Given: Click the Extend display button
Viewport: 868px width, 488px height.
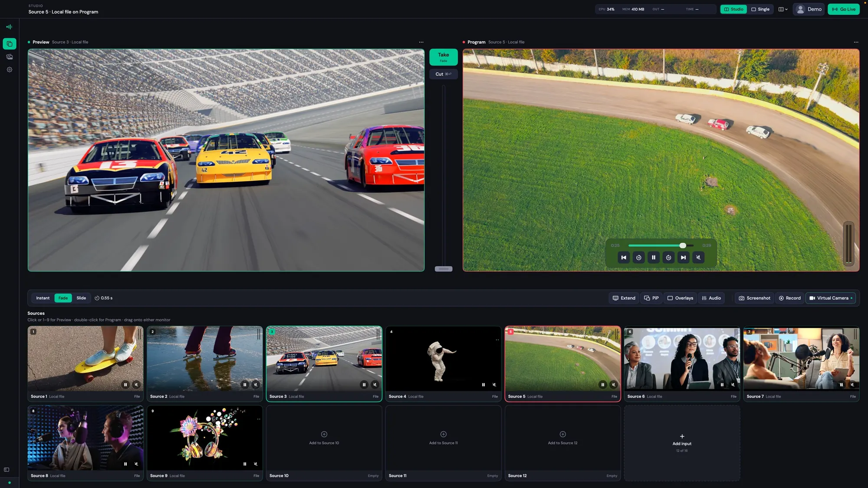Looking at the screenshot, I should tap(624, 298).
